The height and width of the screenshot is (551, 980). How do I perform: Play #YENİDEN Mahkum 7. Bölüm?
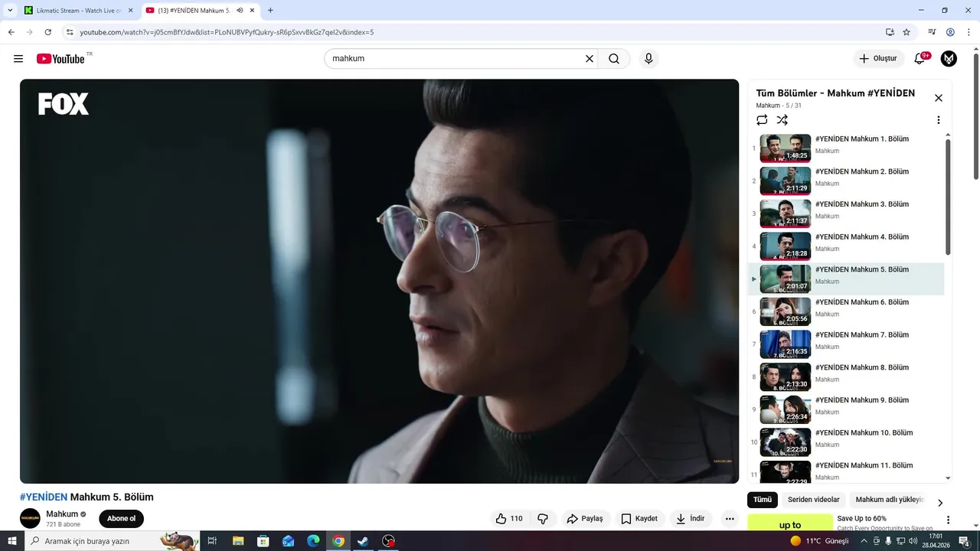[x=846, y=344]
